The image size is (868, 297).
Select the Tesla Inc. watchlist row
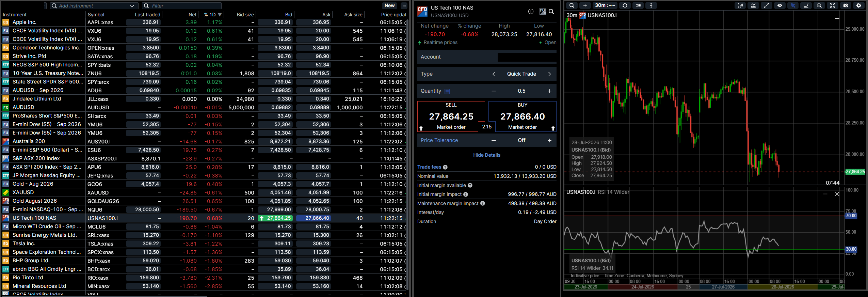[x=204, y=244]
